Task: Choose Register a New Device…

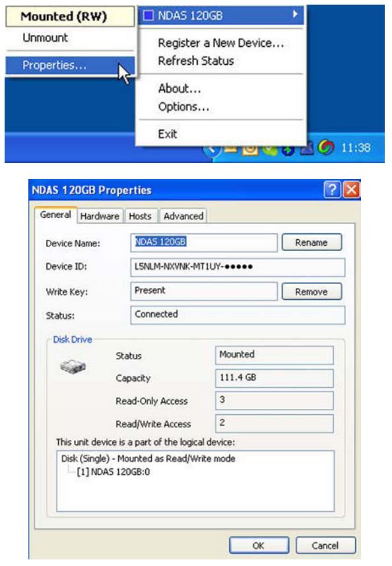Action: [x=220, y=43]
